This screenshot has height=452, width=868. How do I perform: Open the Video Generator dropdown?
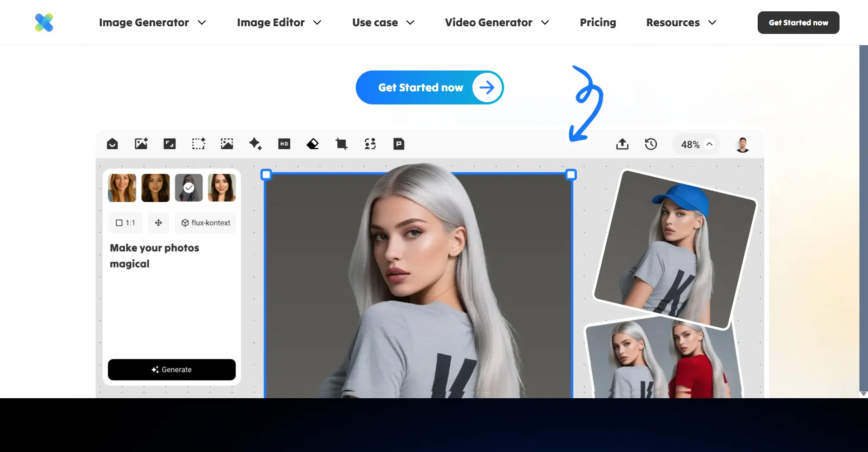point(496,23)
